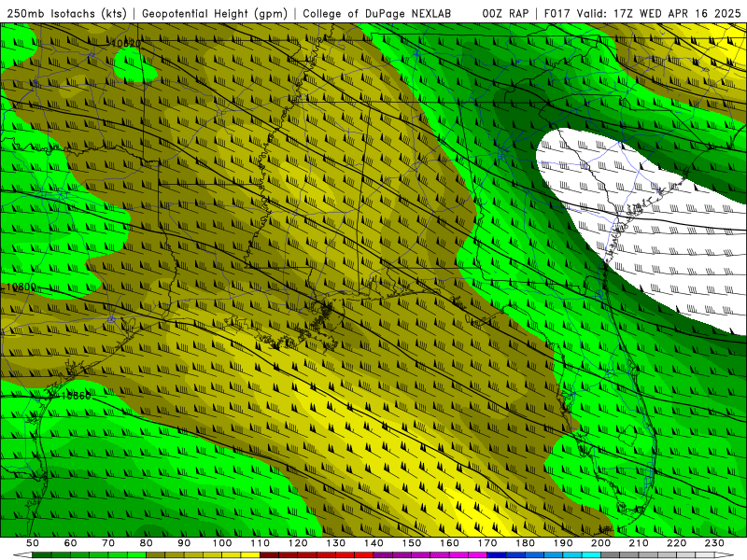Click the 80 value on color scale
This screenshot has height=560, width=747.
coord(147,543)
